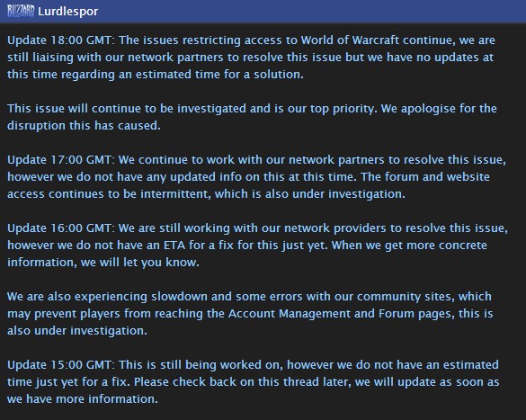The height and width of the screenshot is (420, 526).
Task: Click the final line 'we have more information.'
Action: (83, 399)
